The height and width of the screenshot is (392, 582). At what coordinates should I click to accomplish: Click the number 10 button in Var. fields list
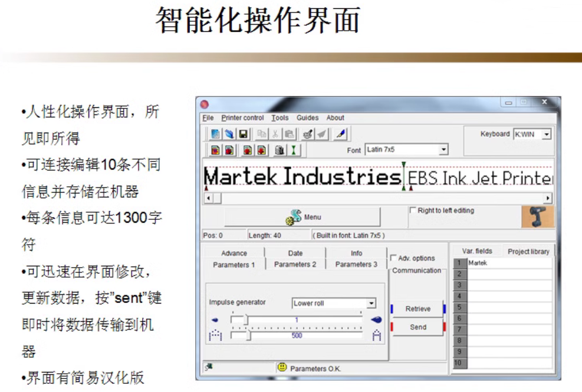point(459,363)
